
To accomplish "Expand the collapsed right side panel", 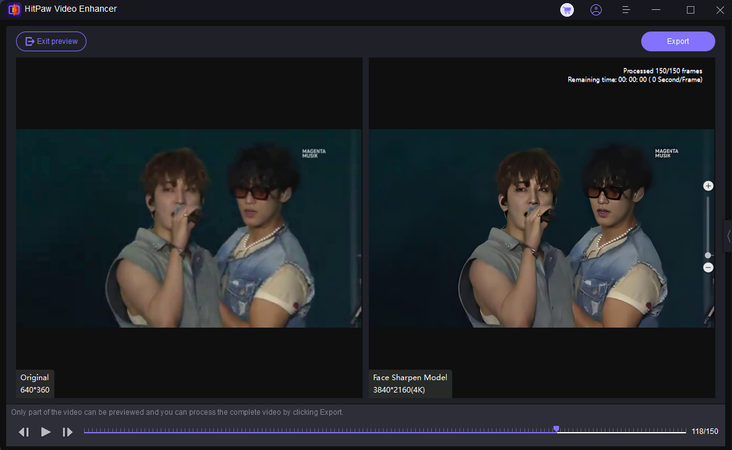I will click(728, 236).
